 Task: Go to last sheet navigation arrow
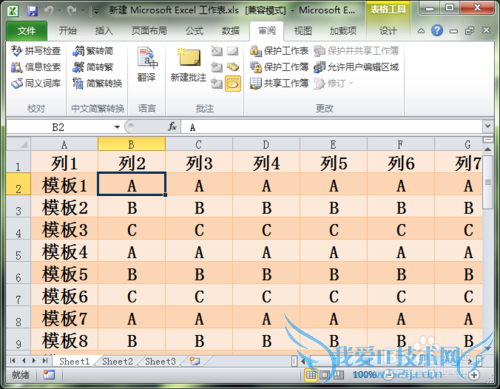45,360
